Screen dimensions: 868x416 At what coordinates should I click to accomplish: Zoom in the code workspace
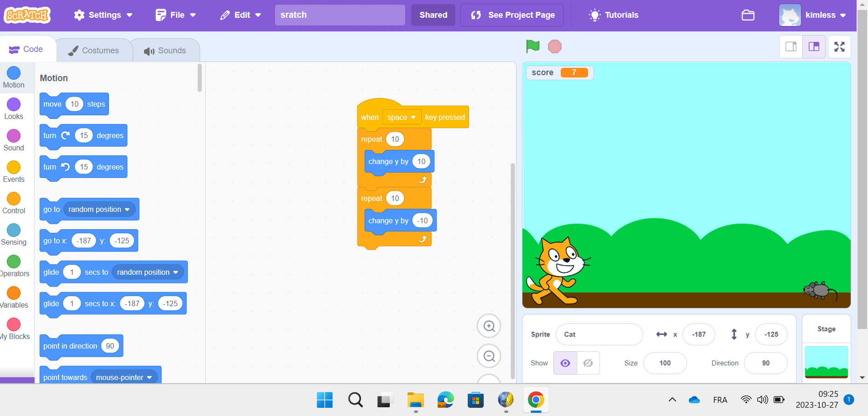click(489, 326)
